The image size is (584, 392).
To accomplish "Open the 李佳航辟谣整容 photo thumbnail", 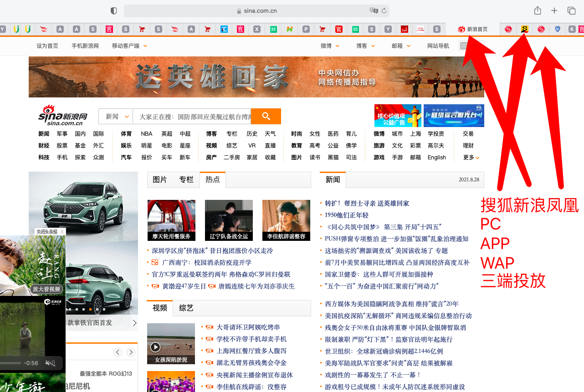I will coord(286,220).
